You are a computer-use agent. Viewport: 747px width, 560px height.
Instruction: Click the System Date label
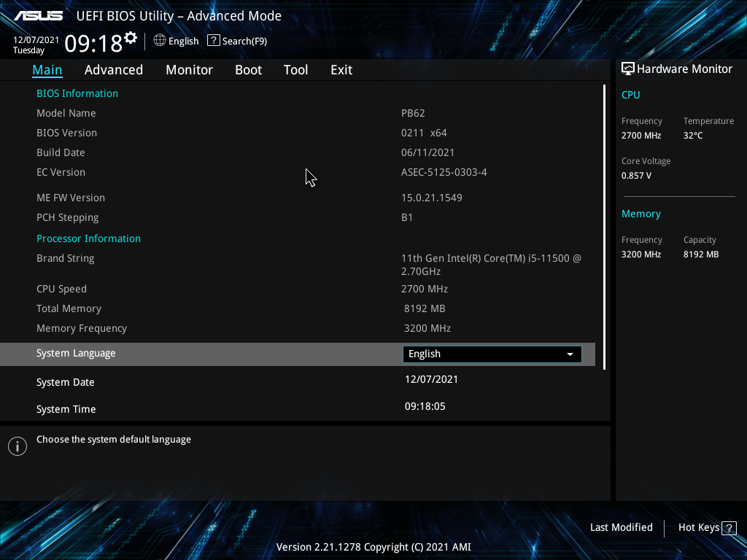[x=65, y=382]
